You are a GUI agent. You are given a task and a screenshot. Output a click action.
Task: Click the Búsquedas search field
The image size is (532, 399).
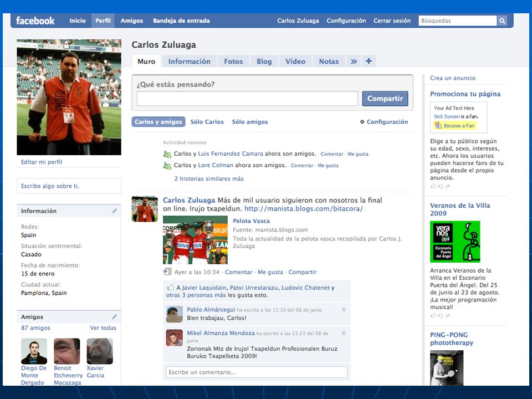coord(458,21)
